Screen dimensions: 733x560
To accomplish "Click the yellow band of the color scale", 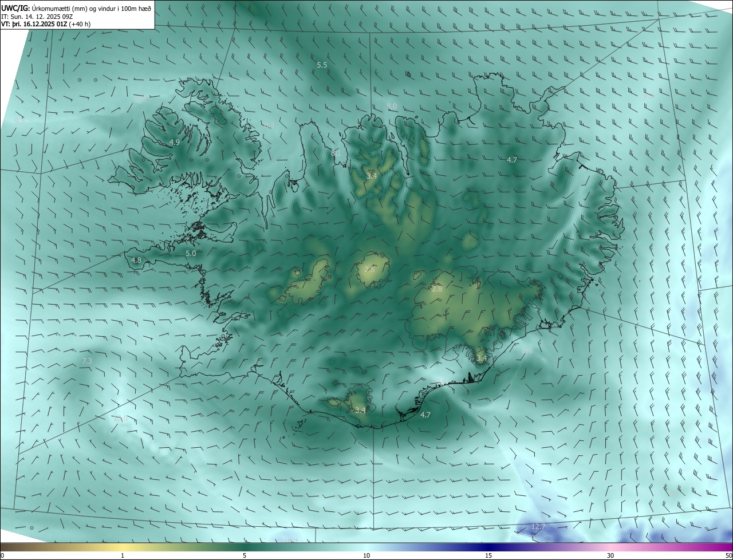I will tap(123, 547).
